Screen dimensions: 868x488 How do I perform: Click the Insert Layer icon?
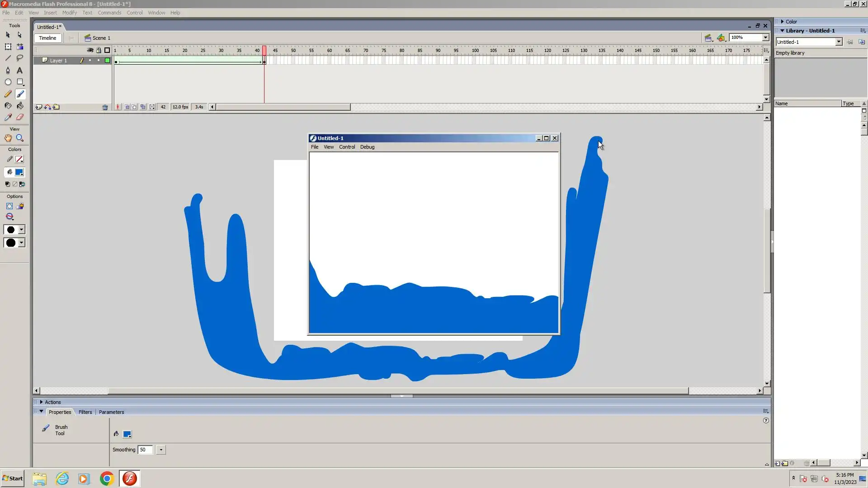click(39, 107)
